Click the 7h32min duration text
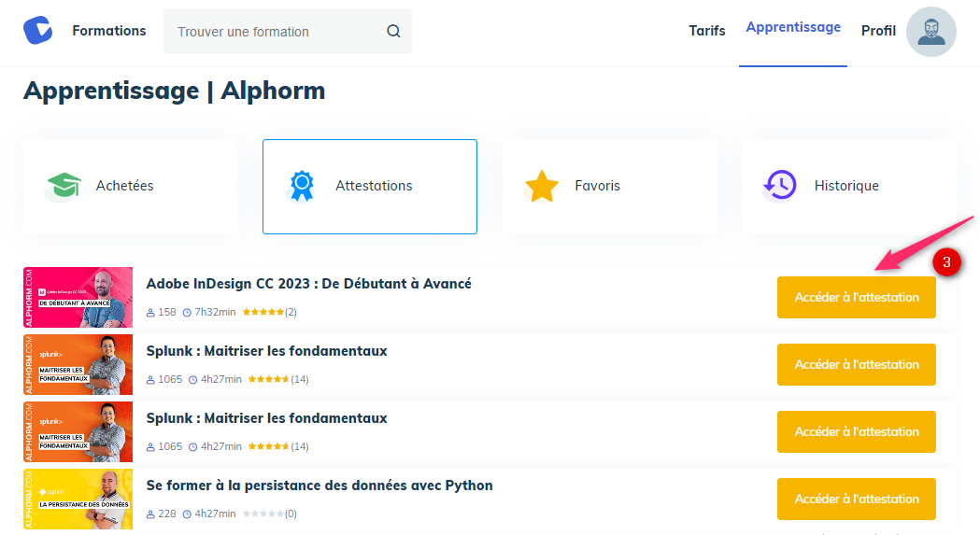980x535 pixels. (x=215, y=312)
